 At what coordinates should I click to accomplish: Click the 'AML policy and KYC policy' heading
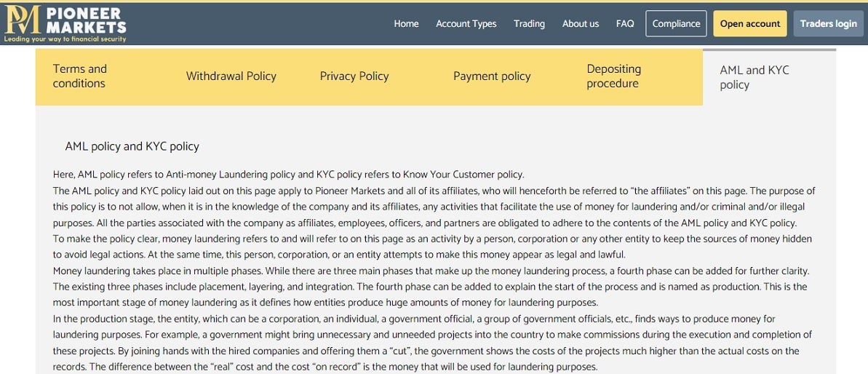click(132, 146)
